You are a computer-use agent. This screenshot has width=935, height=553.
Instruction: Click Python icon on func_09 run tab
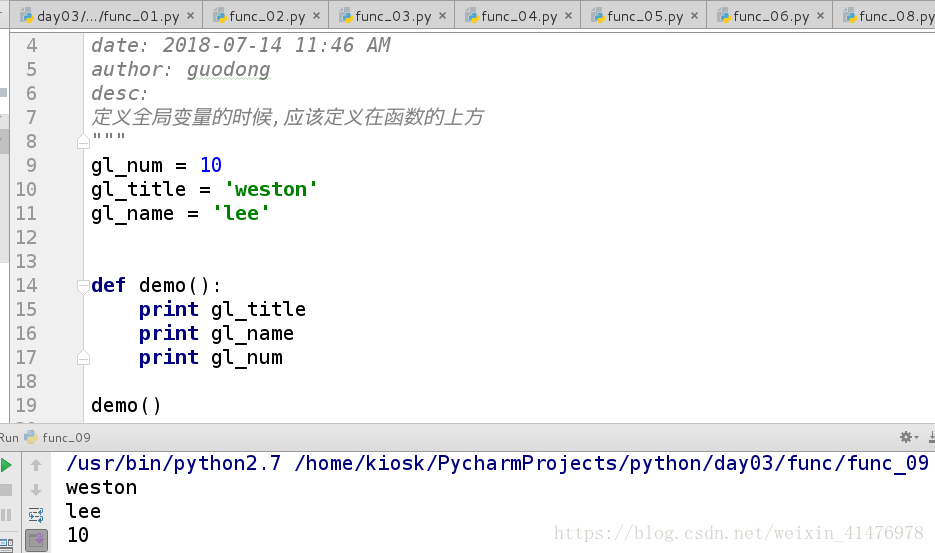(x=30, y=437)
